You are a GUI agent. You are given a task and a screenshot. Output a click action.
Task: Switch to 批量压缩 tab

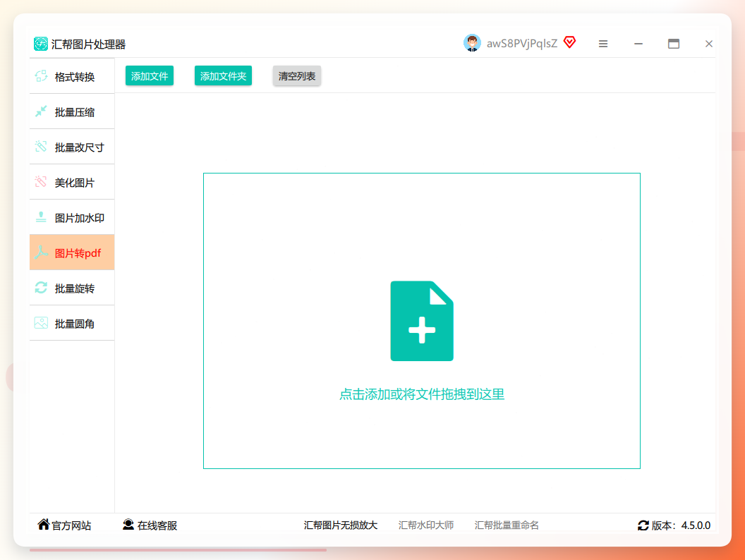point(72,111)
